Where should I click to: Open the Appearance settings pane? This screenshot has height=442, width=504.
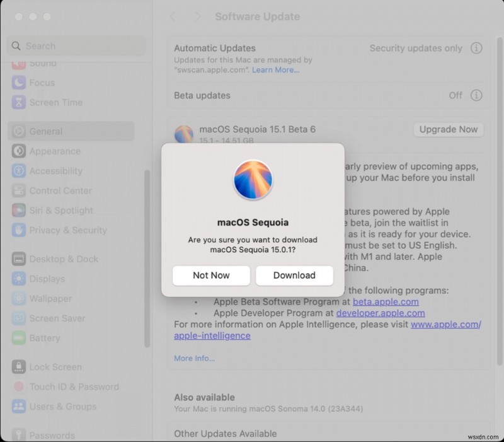tap(71, 151)
